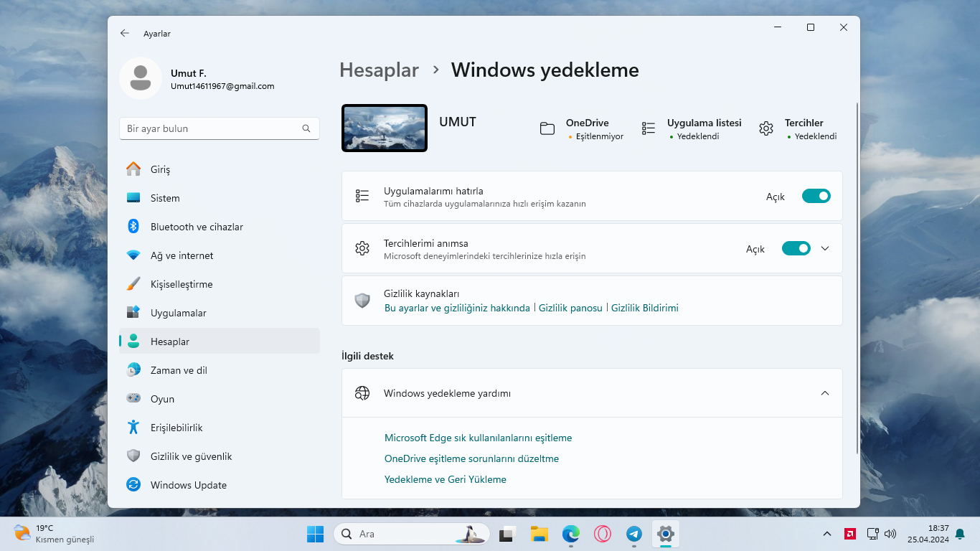Open the notification bell

click(x=960, y=534)
